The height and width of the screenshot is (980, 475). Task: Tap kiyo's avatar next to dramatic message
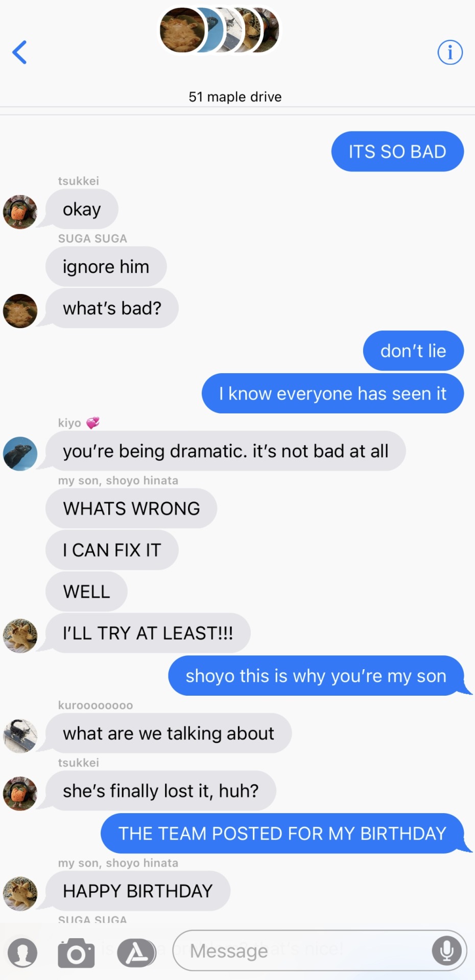click(x=20, y=454)
